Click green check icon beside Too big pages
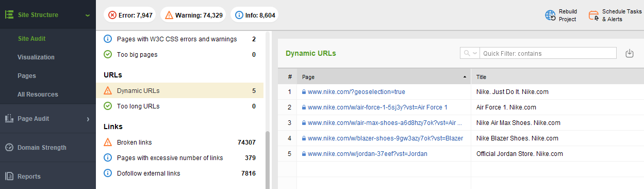Viewport: 644px width, 189px height. (108, 54)
